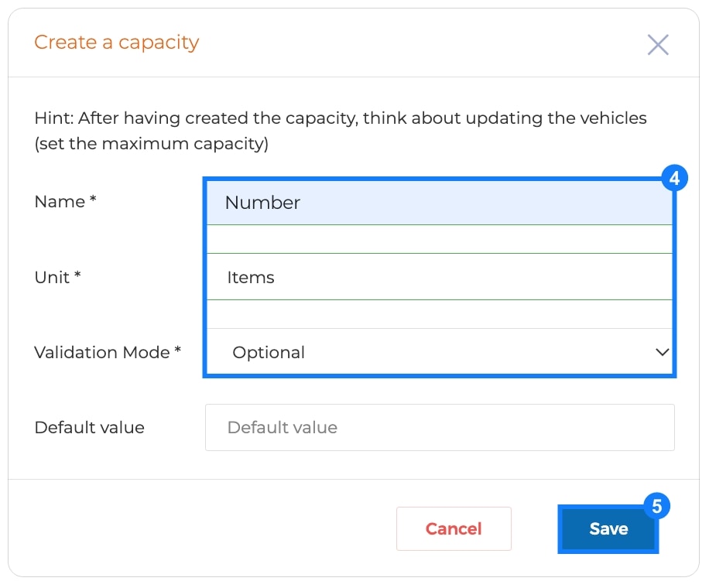Click the Name field containing Number
The image size is (709, 588).
pyautogui.click(x=440, y=203)
